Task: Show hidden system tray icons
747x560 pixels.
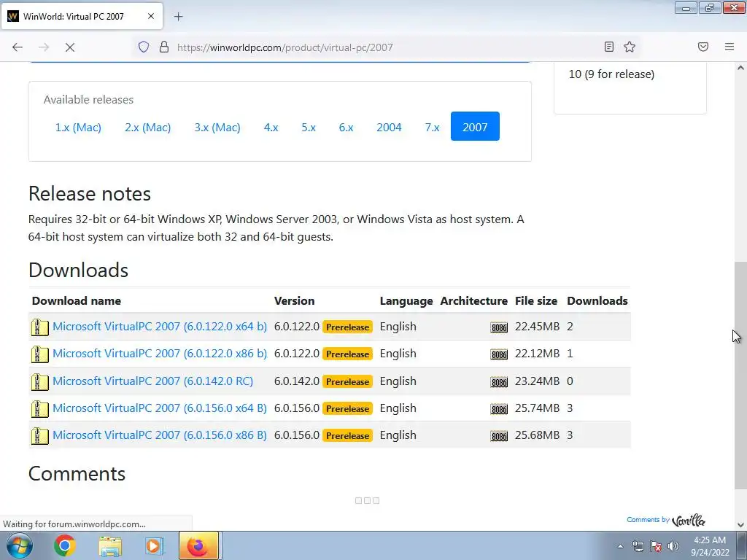Action: pyautogui.click(x=620, y=546)
